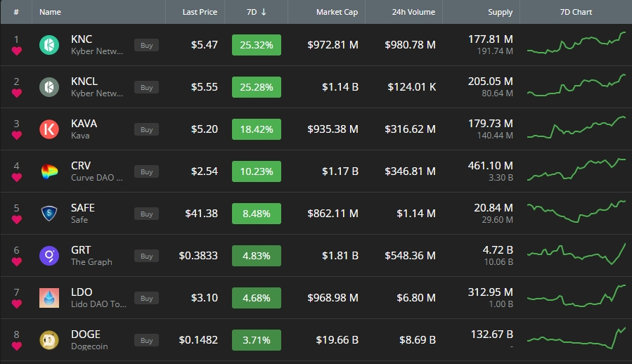Click the DOGE Dogecoin logo
The width and height of the screenshot is (632, 364).
coord(49,340)
